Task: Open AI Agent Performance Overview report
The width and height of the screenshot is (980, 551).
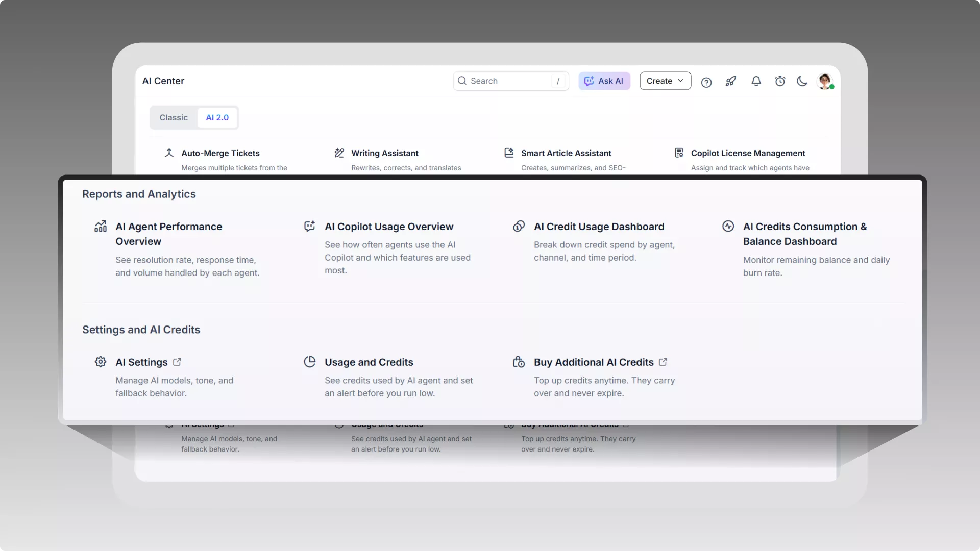Action: point(169,234)
